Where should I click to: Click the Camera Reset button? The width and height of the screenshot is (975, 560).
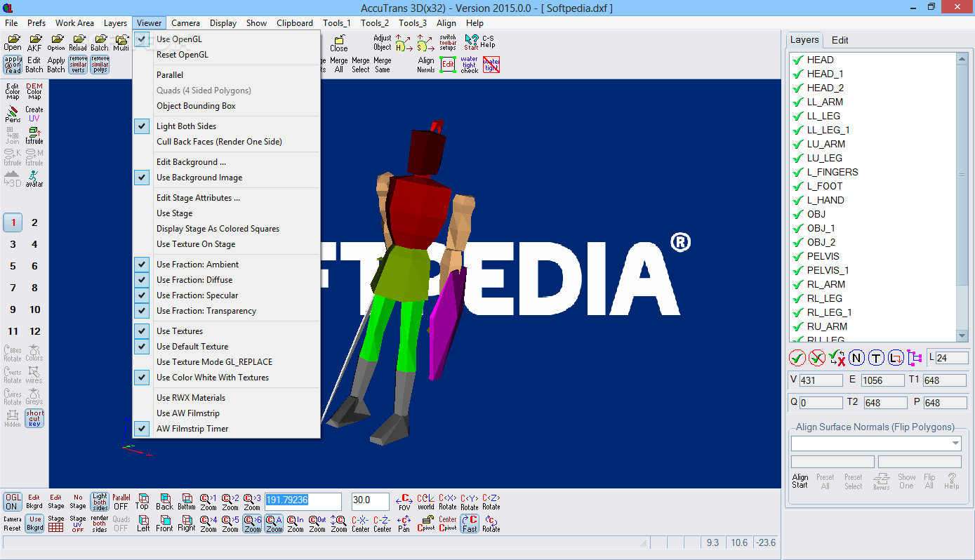pyautogui.click(x=13, y=524)
